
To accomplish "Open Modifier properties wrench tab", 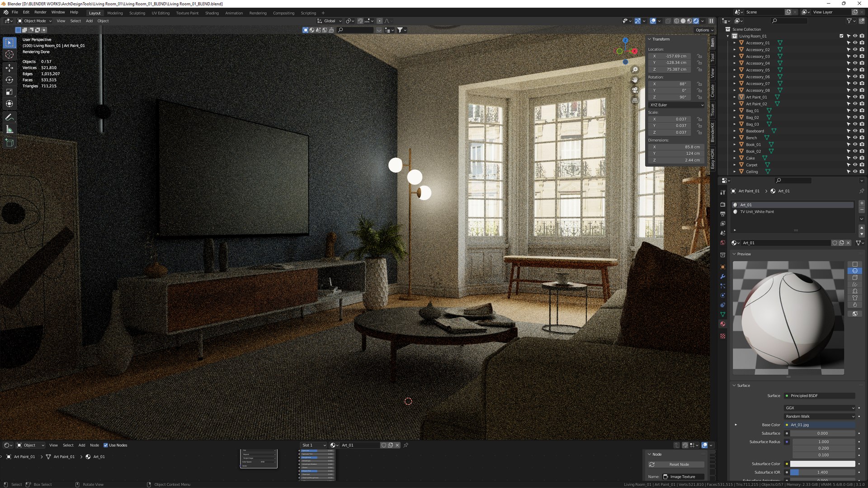I will [x=722, y=277].
